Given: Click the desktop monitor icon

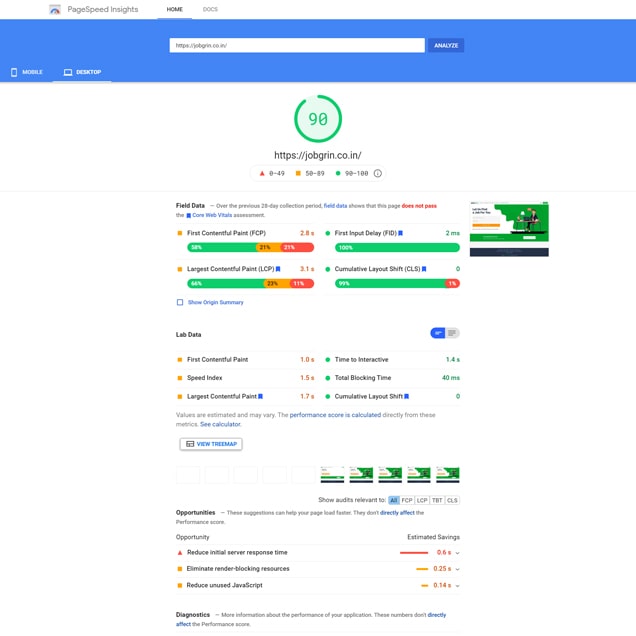Looking at the screenshot, I should click(x=68, y=72).
